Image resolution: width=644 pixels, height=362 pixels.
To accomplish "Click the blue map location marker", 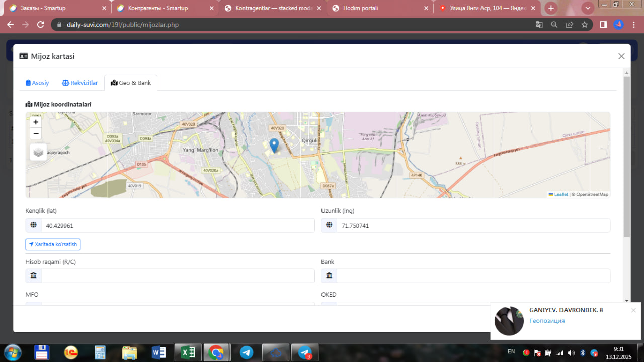I will (274, 146).
